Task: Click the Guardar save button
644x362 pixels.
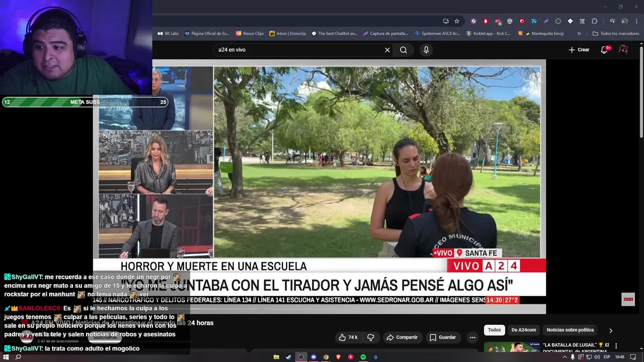Action: pos(442,337)
